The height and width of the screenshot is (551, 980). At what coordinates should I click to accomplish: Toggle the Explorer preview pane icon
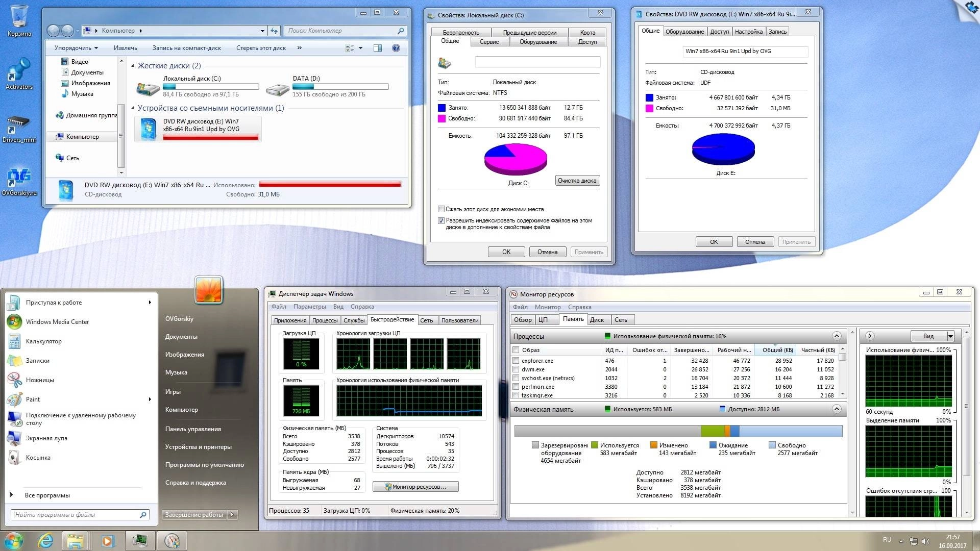378,48
